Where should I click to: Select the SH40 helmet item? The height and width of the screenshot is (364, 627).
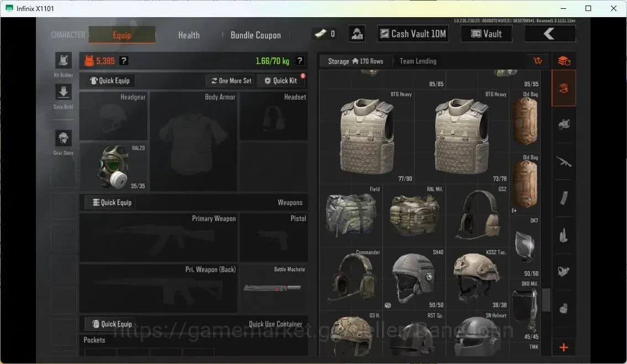414,279
